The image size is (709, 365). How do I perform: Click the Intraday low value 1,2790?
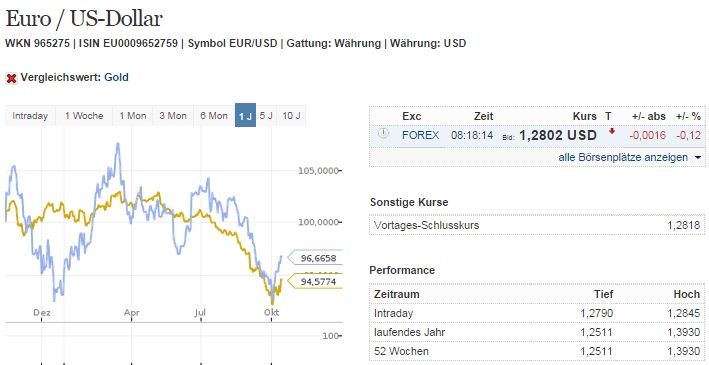point(596,313)
